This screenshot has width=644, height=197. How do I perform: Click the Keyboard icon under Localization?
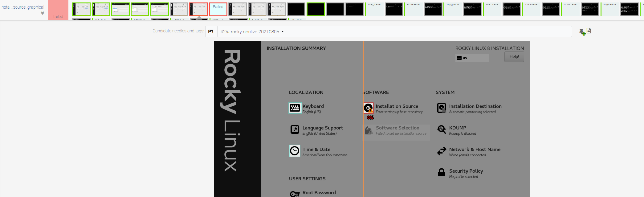click(x=295, y=108)
